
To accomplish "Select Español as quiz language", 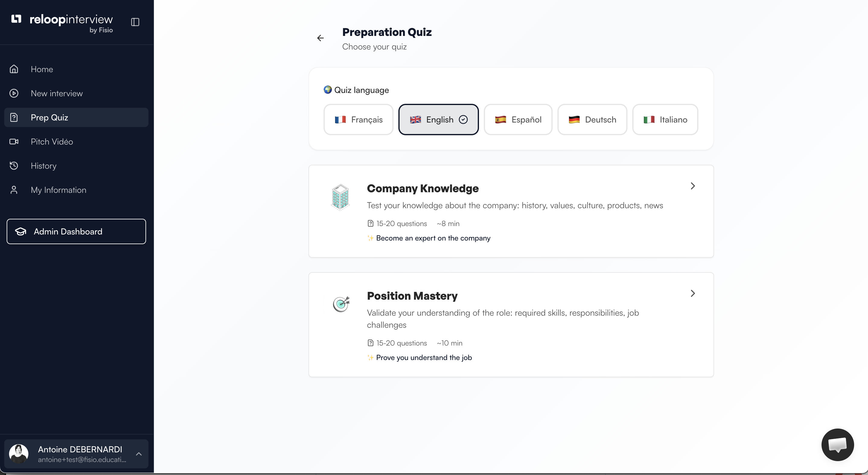I will 518,120.
